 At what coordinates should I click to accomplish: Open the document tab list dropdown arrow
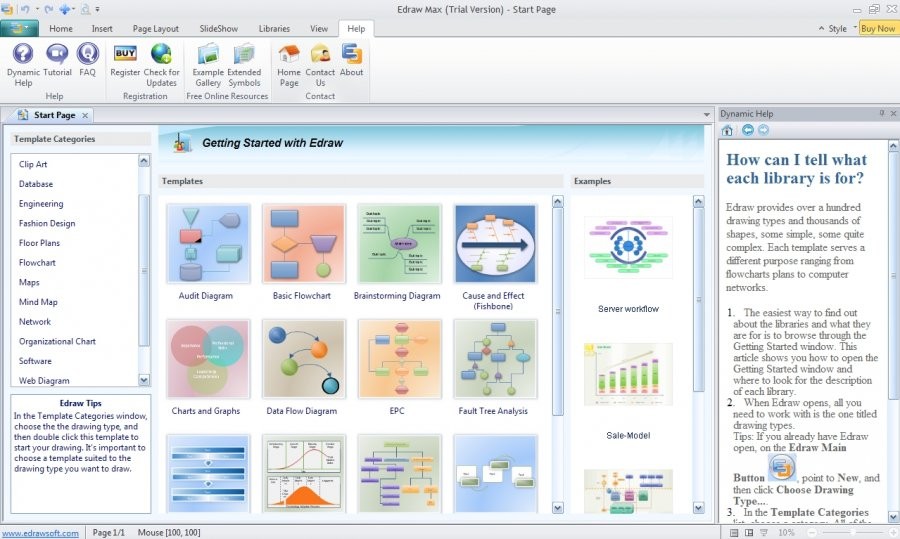point(707,115)
